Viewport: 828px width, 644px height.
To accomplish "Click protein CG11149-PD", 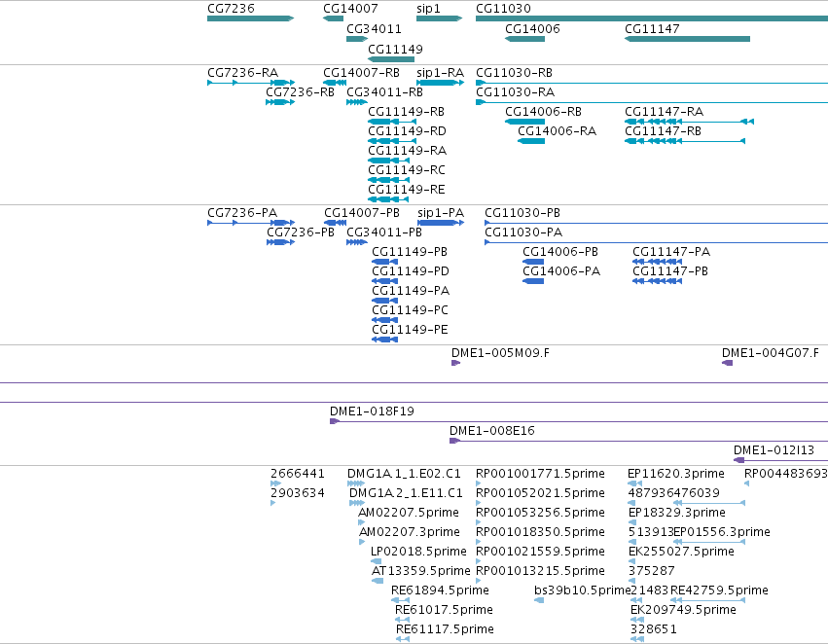I will pos(385,281).
